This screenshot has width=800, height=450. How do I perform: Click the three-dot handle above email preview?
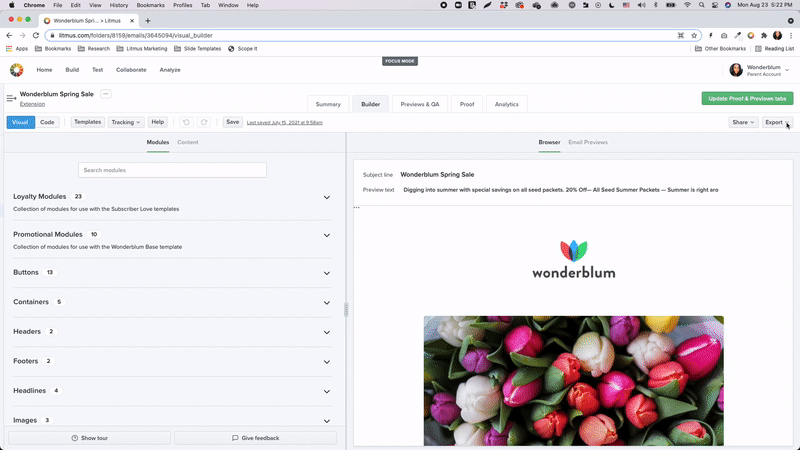(357, 208)
